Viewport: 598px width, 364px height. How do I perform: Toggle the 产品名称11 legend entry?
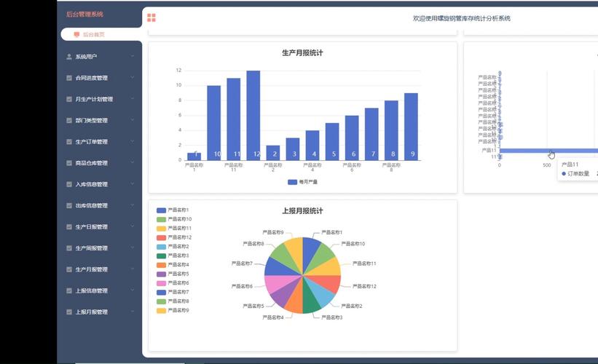[174, 229]
